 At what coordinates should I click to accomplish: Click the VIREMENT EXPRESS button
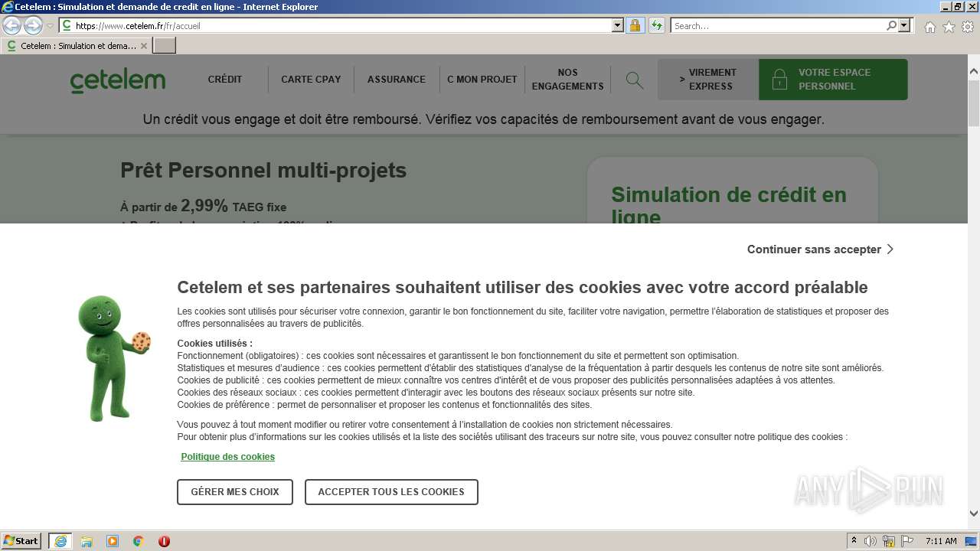click(708, 80)
